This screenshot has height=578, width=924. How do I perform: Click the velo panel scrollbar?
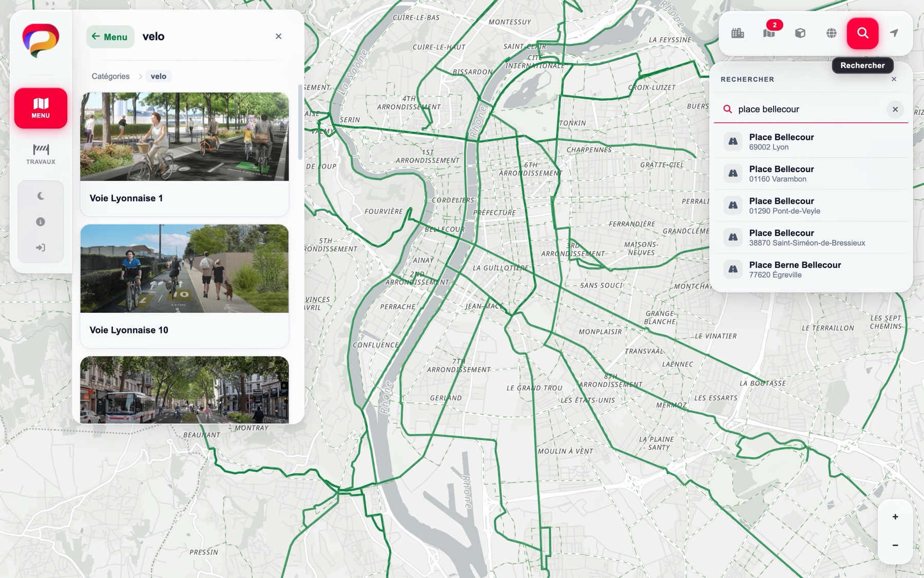tap(300, 122)
